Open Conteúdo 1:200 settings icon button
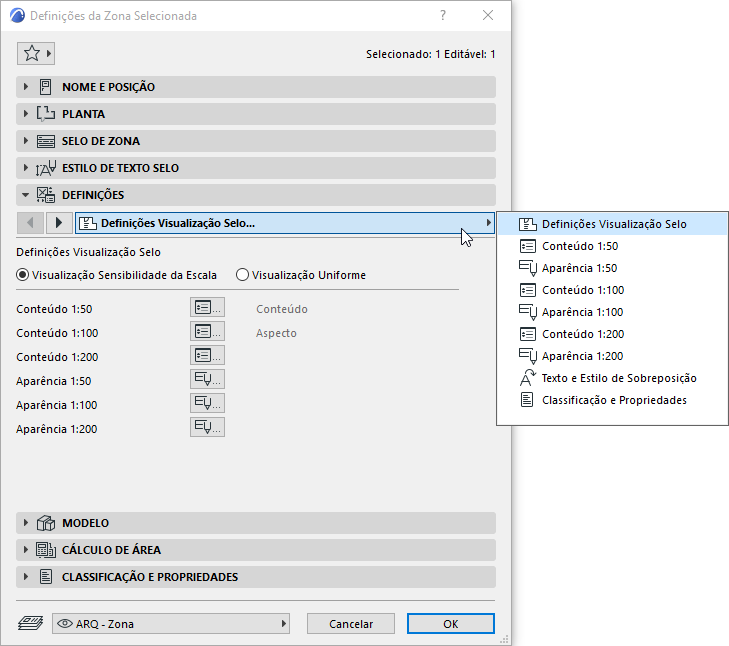The image size is (729, 646). pos(207,356)
